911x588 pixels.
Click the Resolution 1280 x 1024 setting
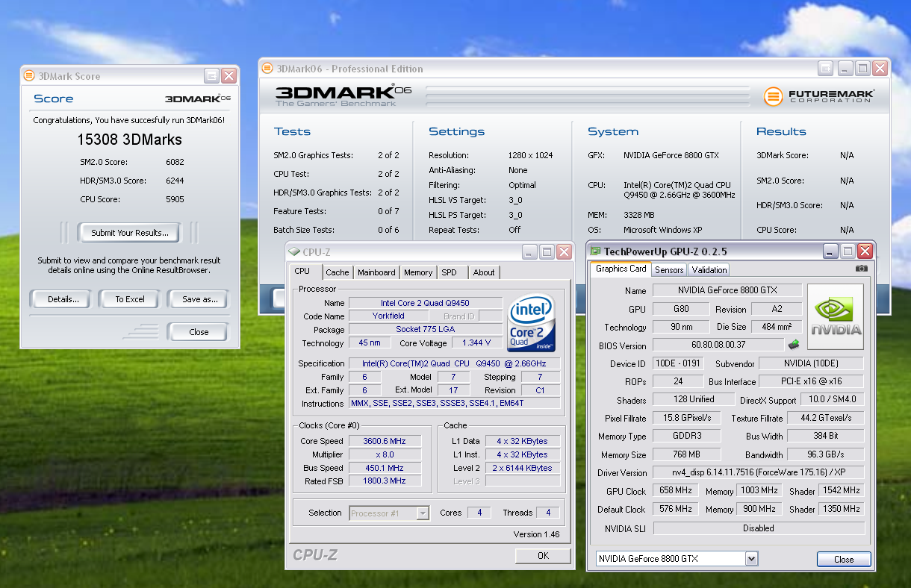[x=530, y=155]
